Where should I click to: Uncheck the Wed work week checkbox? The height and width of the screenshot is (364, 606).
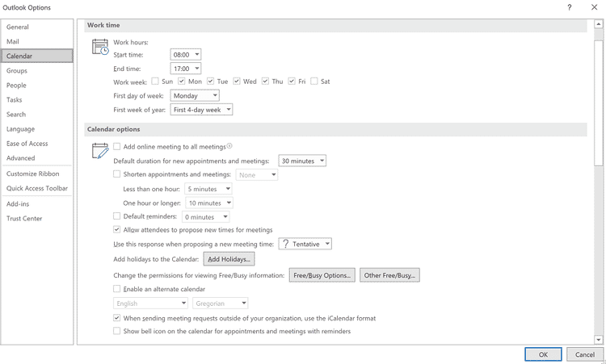[237, 81]
